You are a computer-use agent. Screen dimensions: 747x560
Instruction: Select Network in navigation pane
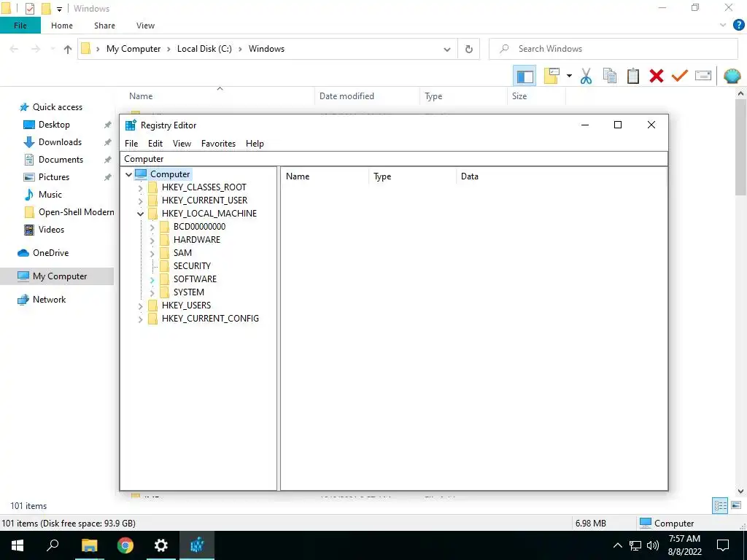pyautogui.click(x=49, y=300)
